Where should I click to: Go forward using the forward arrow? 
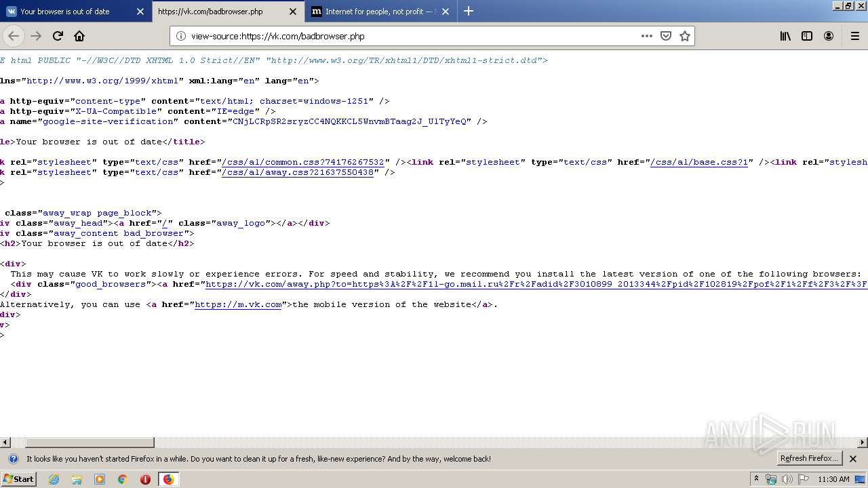tap(36, 36)
